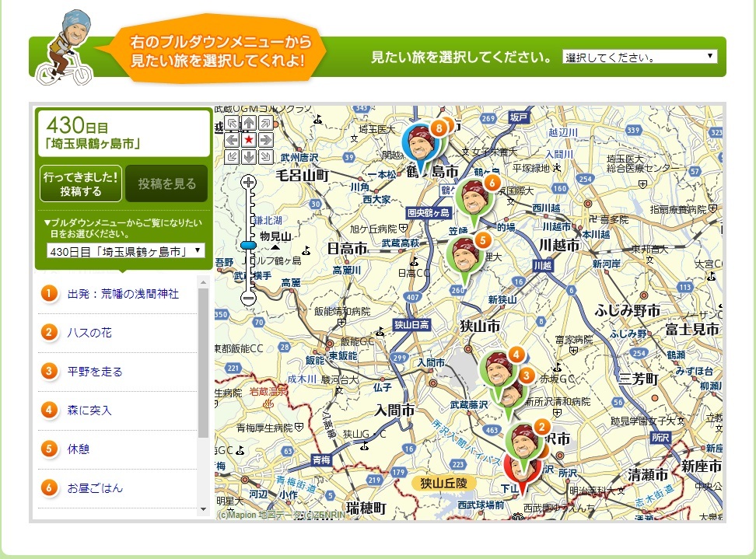756x559 pixels.
Task: Click the 投稿を見る button
Action: coord(167,184)
